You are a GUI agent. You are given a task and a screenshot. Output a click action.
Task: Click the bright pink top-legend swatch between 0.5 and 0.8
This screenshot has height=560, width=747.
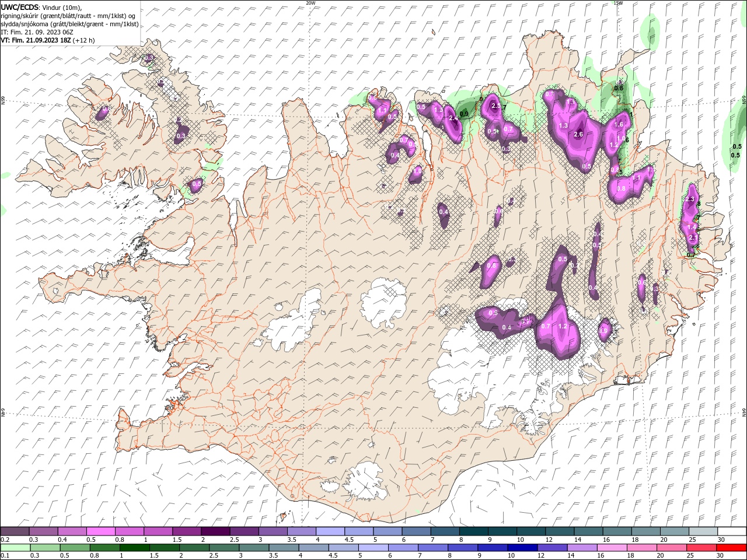100,531
